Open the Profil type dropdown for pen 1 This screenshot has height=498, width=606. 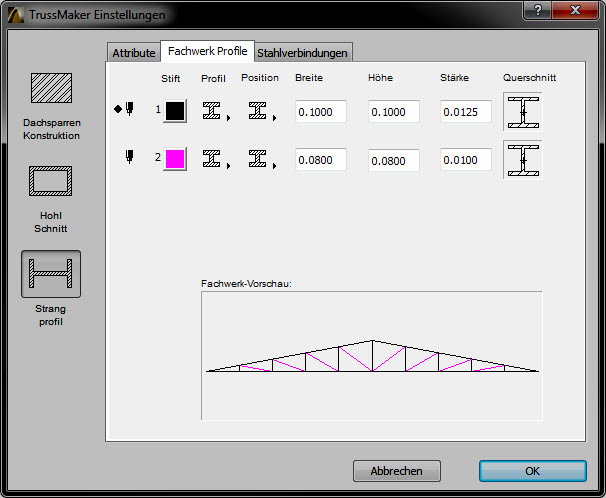pyautogui.click(x=216, y=111)
